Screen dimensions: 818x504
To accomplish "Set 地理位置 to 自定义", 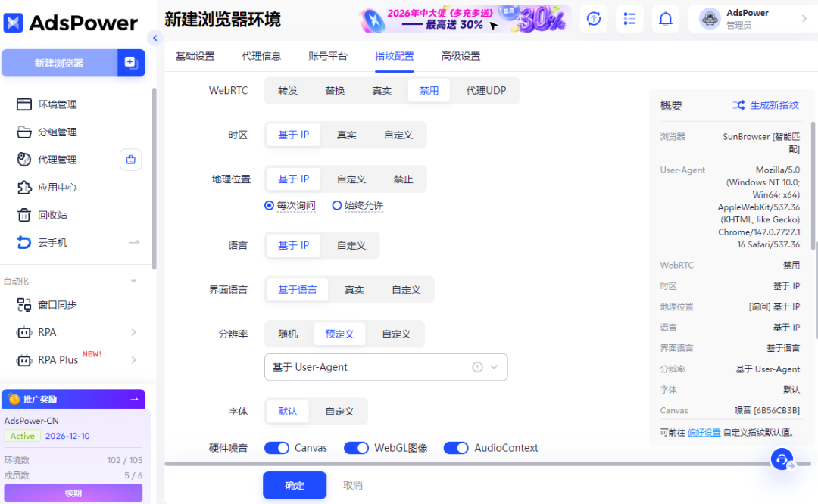I will click(351, 179).
